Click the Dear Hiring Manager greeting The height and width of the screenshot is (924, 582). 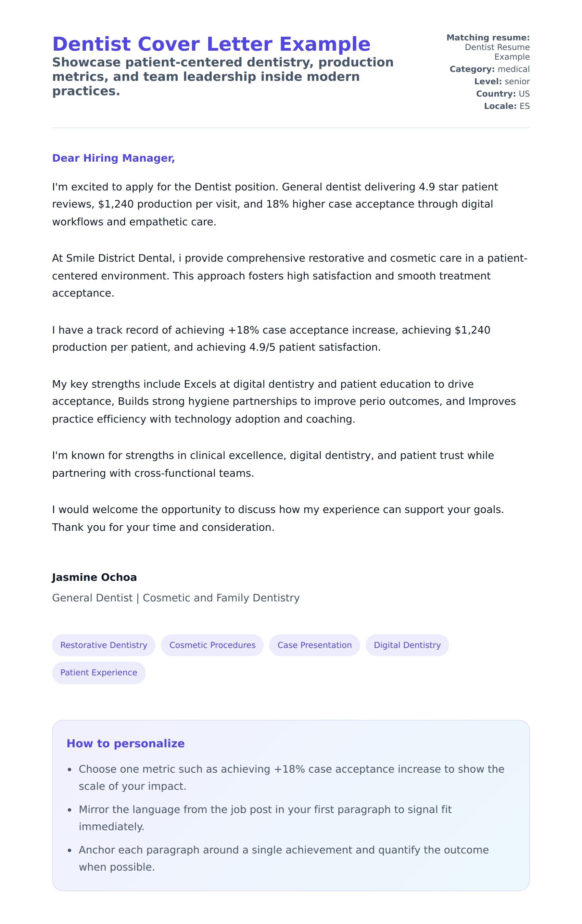point(114,158)
